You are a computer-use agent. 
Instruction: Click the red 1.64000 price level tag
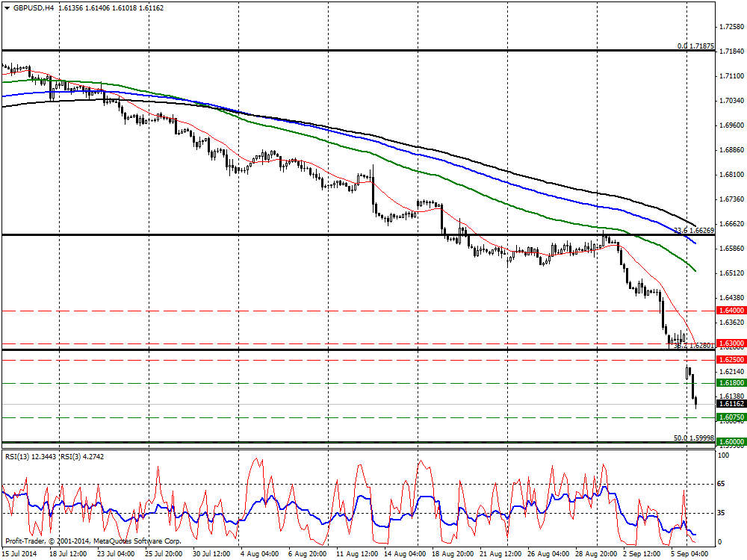[x=730, y=310]
